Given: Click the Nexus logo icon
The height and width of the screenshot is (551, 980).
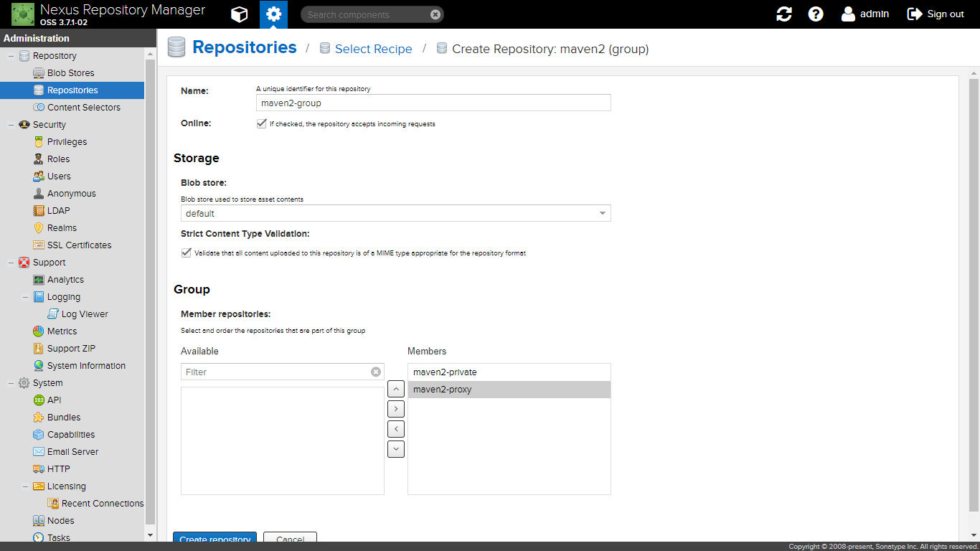Looking at the screenshot, I should click(x=23, y=14).
